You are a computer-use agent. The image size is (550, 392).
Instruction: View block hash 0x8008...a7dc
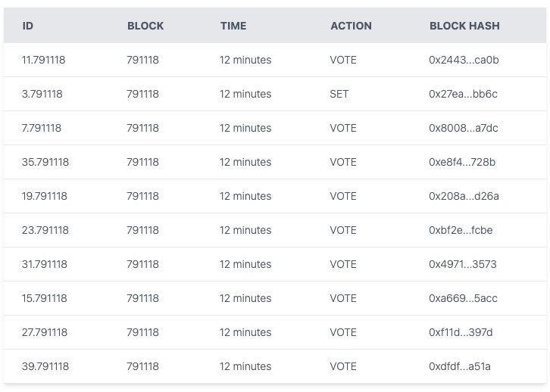coord(464,128)
